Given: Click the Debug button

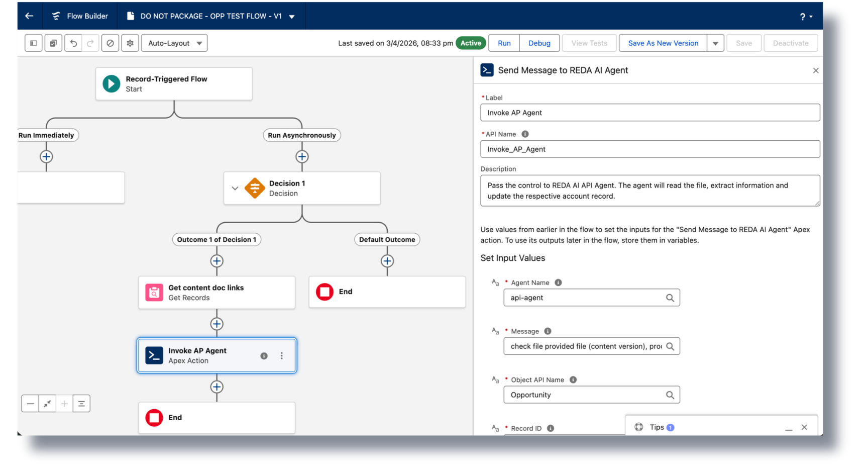Looking at the screenshot, I should coord(539,43).
